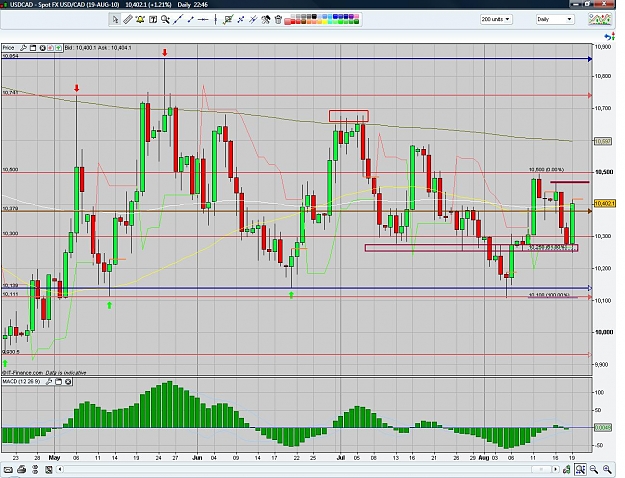
Task: Click the blue undo arrow above price axis
Action: (x=609, y=37)
